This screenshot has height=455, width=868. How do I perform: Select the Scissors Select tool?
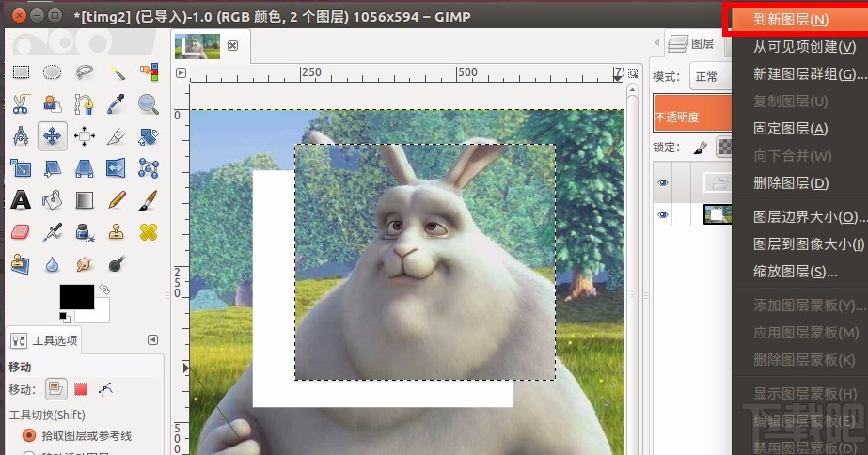click(21, 104)
